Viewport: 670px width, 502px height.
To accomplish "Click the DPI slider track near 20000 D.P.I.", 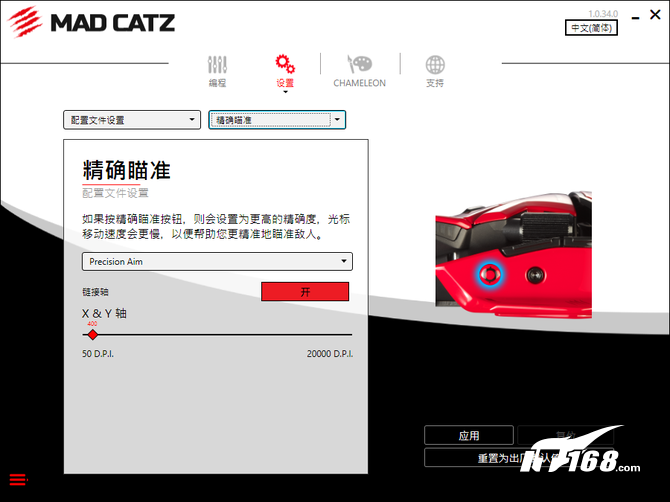I will pyautogui.click(x=346, y=335).
